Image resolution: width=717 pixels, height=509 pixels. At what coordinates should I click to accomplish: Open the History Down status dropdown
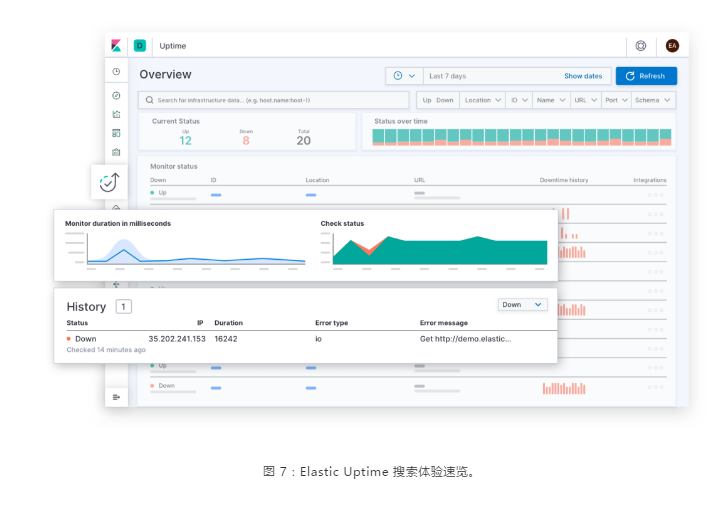click(x=522, y=305)
